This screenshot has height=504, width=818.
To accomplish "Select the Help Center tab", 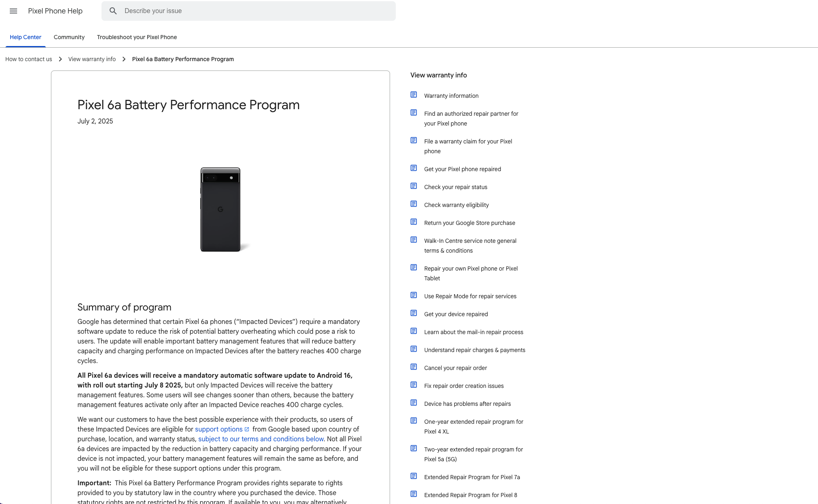I will 25,37.
